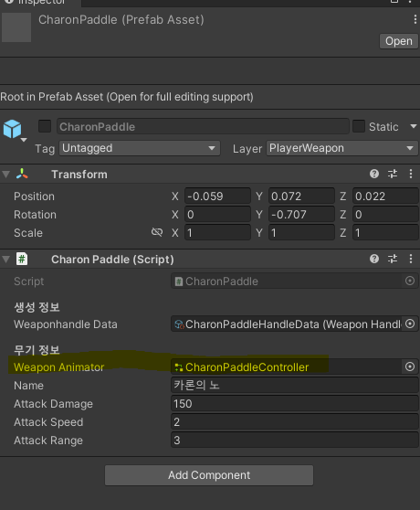Collapse the Transform component foldout
The height and width of the screenshot is (510, 420).
click(5, 175)
